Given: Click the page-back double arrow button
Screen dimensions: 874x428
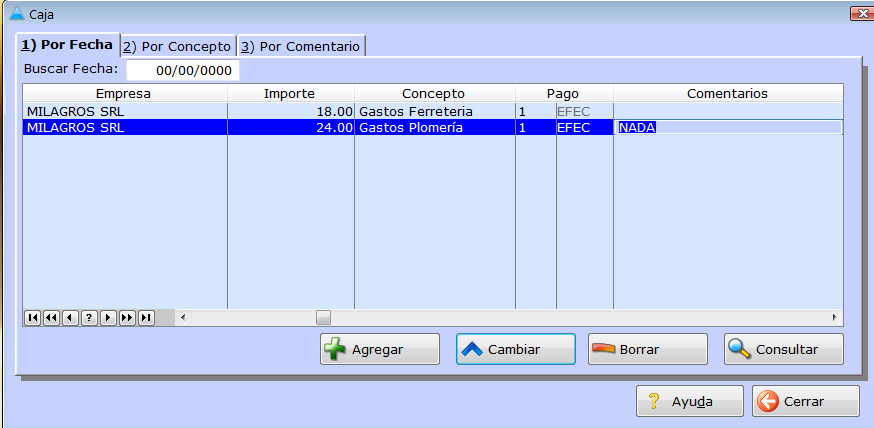Looking at the screenshot, I should (x=51, y=318).
